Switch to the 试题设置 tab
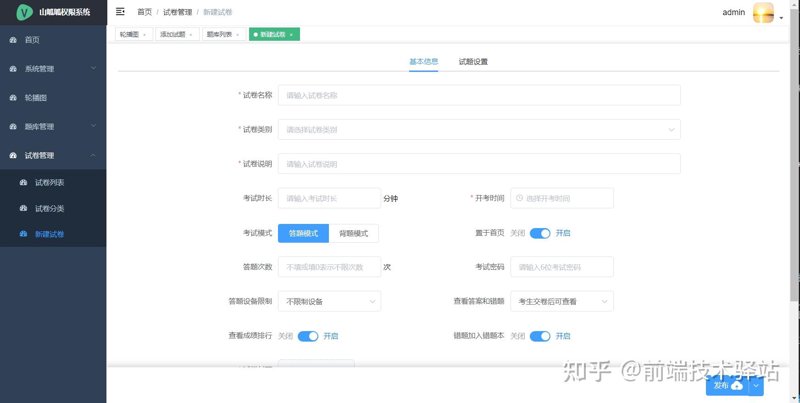 pyautogui.click(x=473, y=62)
